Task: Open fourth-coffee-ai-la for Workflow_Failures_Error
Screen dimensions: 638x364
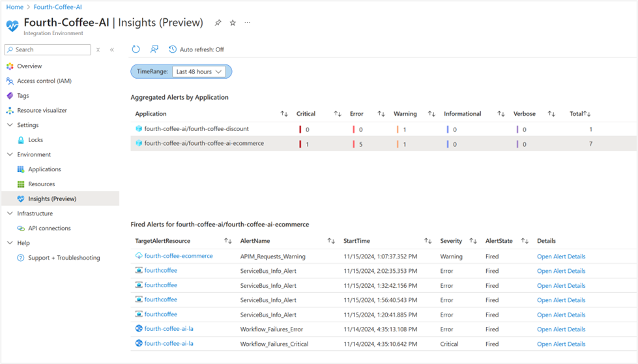Action: tap(169, 329)
